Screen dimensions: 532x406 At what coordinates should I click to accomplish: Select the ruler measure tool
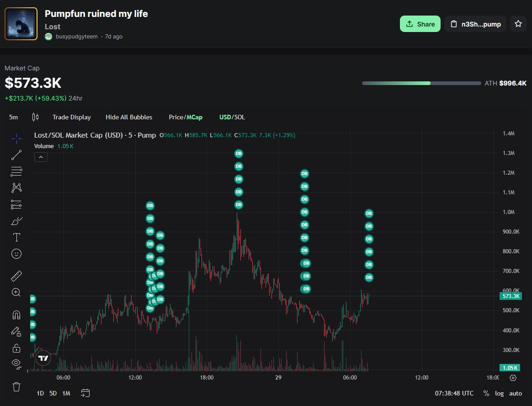click(x=16, y=276)
